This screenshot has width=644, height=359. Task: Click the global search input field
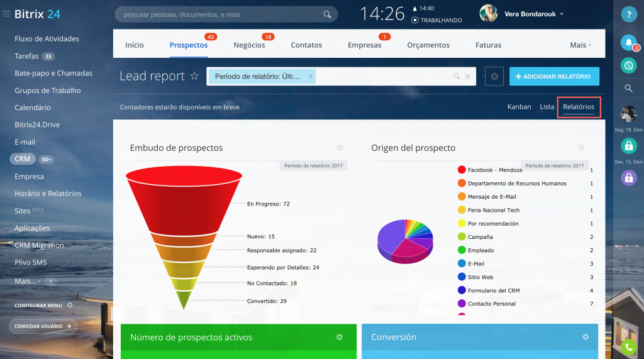tap(220, 14)
